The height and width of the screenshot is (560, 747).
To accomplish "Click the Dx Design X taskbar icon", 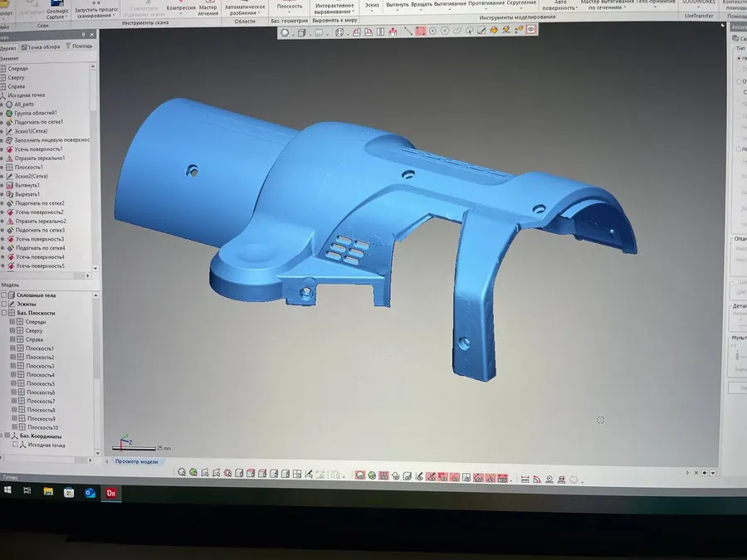I will click(111, 494).
